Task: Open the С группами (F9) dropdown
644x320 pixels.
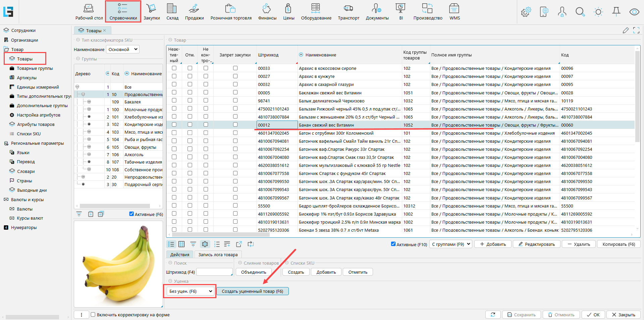Action: click(451, 244)
